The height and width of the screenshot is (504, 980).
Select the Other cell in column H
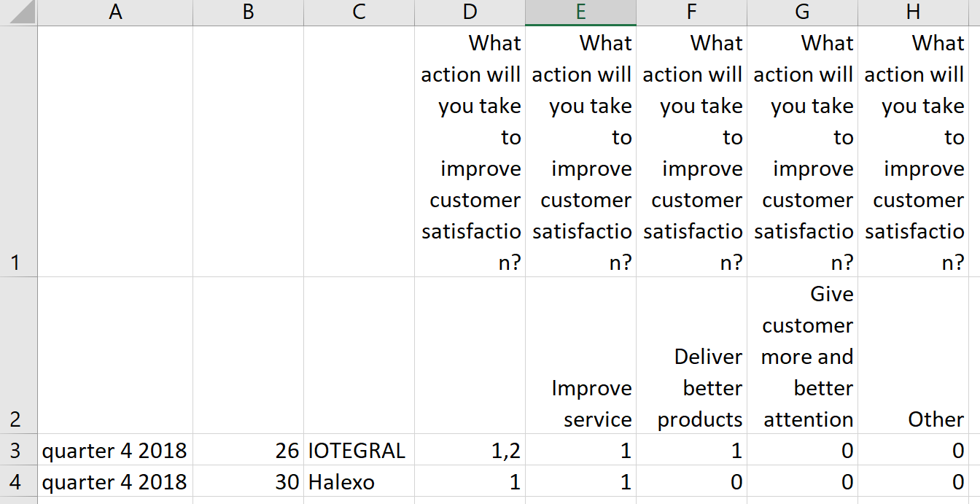[x=914, y=355]
